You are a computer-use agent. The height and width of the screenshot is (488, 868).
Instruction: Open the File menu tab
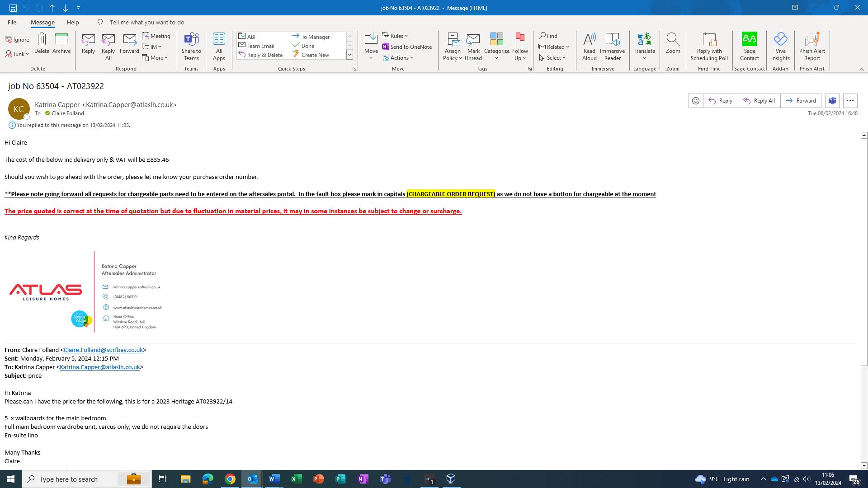pyautogui.click(x=12, y=22)
